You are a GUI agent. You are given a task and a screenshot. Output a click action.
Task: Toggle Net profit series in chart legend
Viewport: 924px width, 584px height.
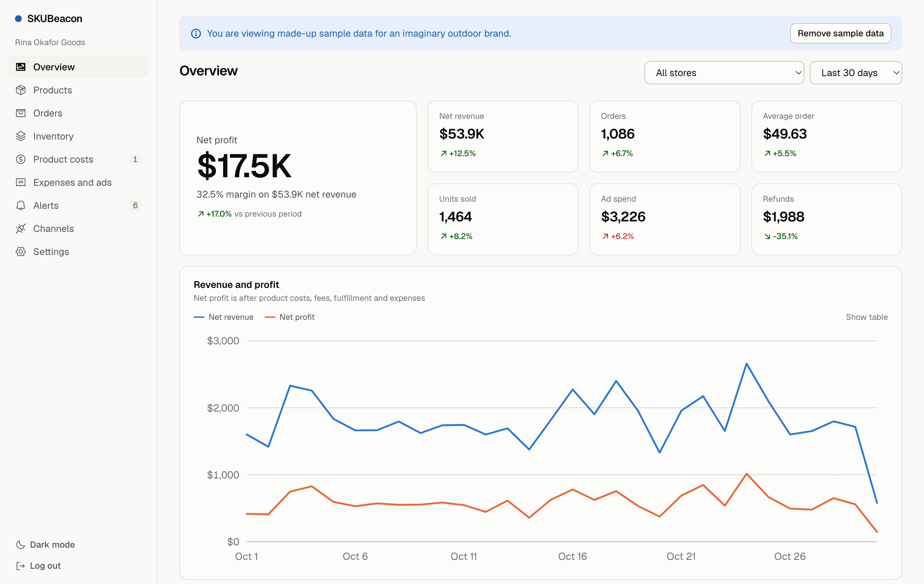coord(289,317)
